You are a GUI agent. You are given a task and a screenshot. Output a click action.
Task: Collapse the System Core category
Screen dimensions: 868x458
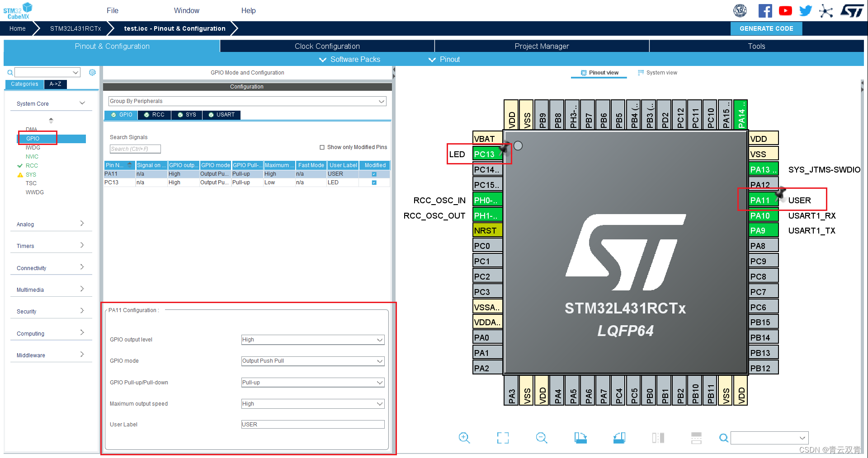[51, 103]
